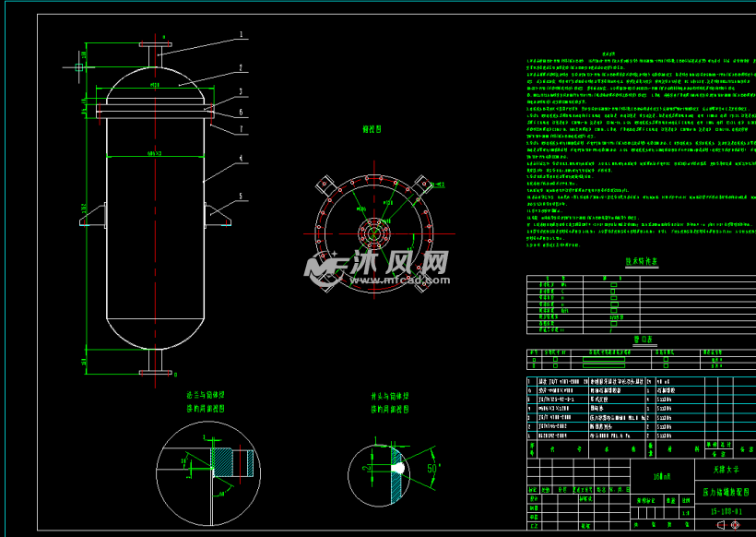Select the 俯视图 top view title
756x537 pixels.
coord(372,129)
